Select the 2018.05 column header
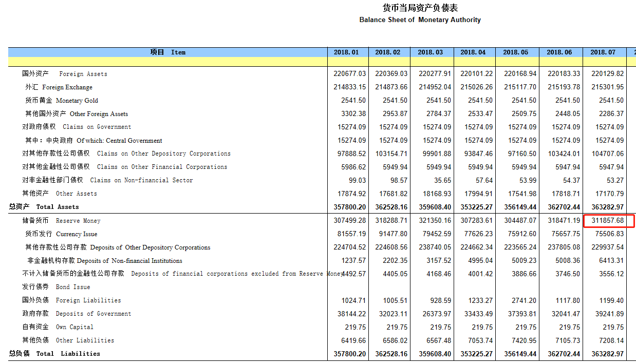The height and width of the screenshot is (364, 636). pos(517,52)
